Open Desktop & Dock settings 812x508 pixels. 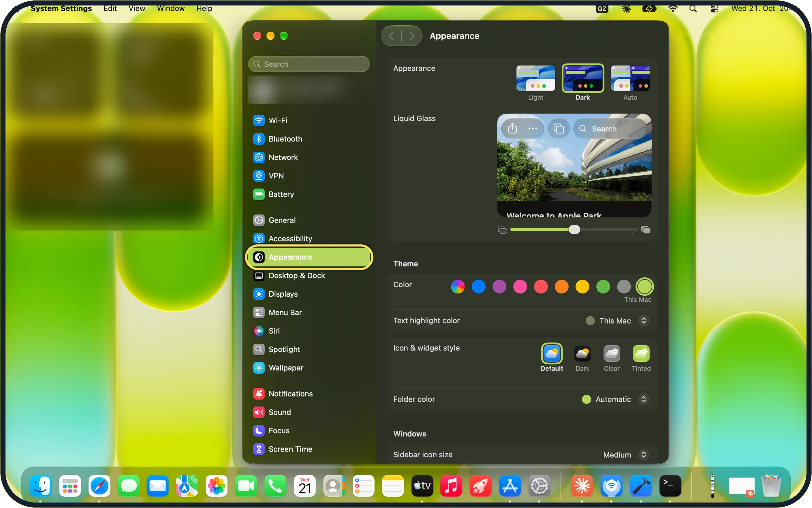pos(309,276)
